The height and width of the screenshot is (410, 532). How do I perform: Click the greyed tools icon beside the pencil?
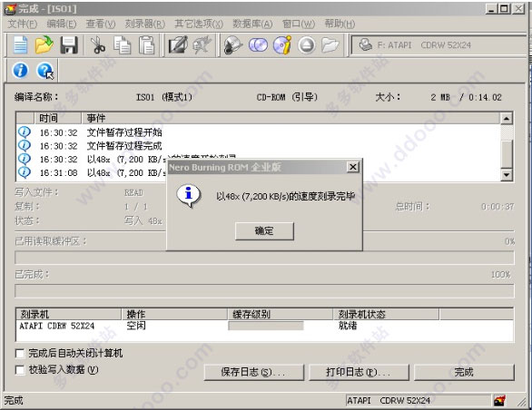[x=202, y=45]
